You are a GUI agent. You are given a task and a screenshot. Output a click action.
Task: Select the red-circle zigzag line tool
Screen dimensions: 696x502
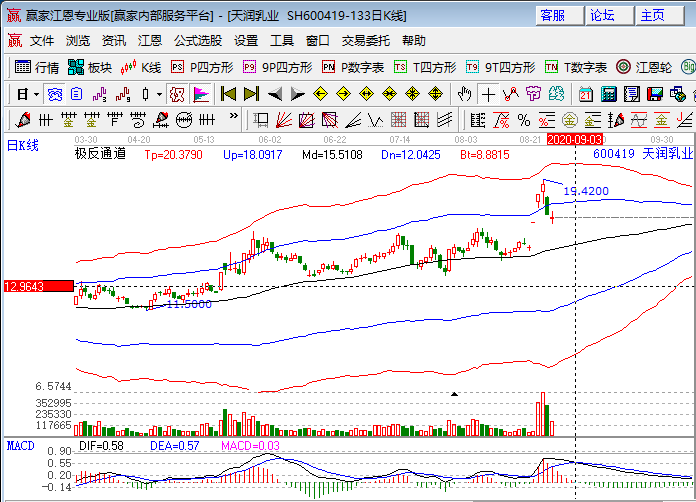point(511,94)
